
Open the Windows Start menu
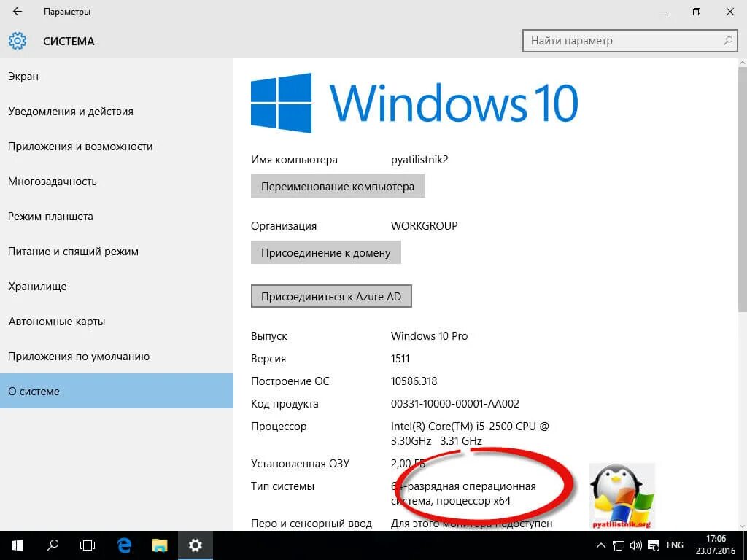click(18, 545)
